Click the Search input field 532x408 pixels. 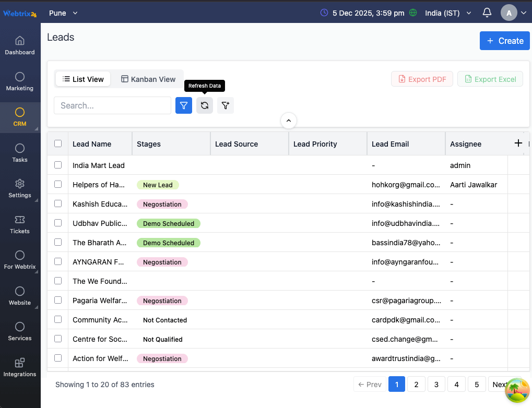click(x=112, y=105)
